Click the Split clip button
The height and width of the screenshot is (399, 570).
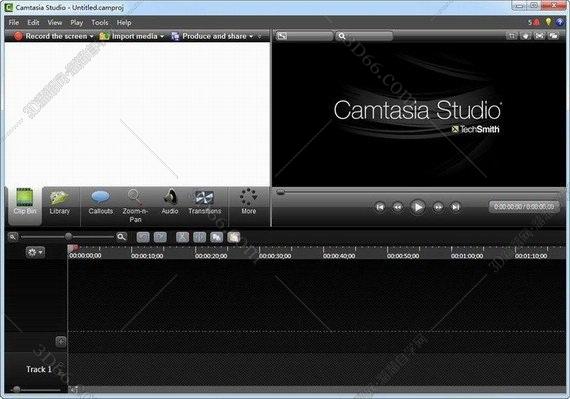pos(199,237)
